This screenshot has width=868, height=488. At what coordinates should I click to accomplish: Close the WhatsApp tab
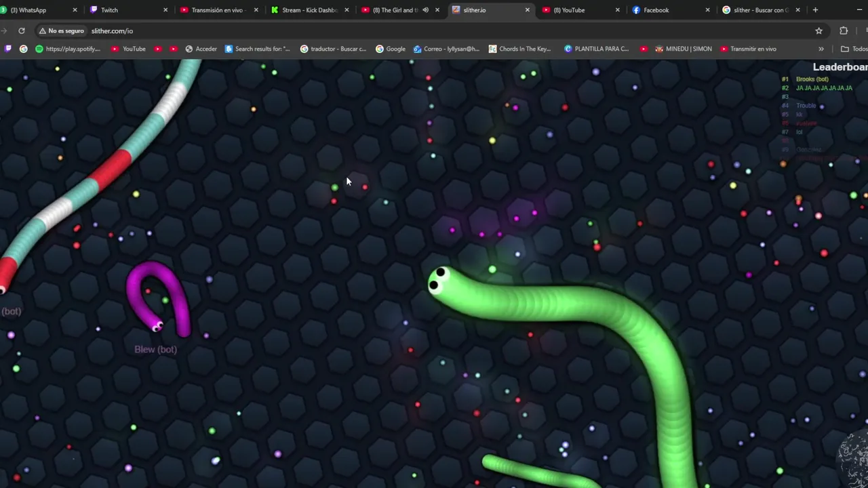[75, 10]
